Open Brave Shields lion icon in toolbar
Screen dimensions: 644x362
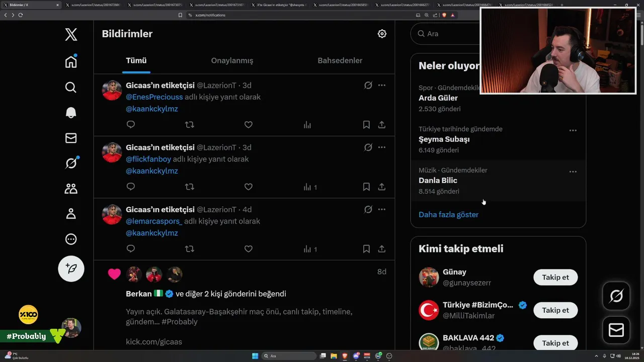(444, 15)
